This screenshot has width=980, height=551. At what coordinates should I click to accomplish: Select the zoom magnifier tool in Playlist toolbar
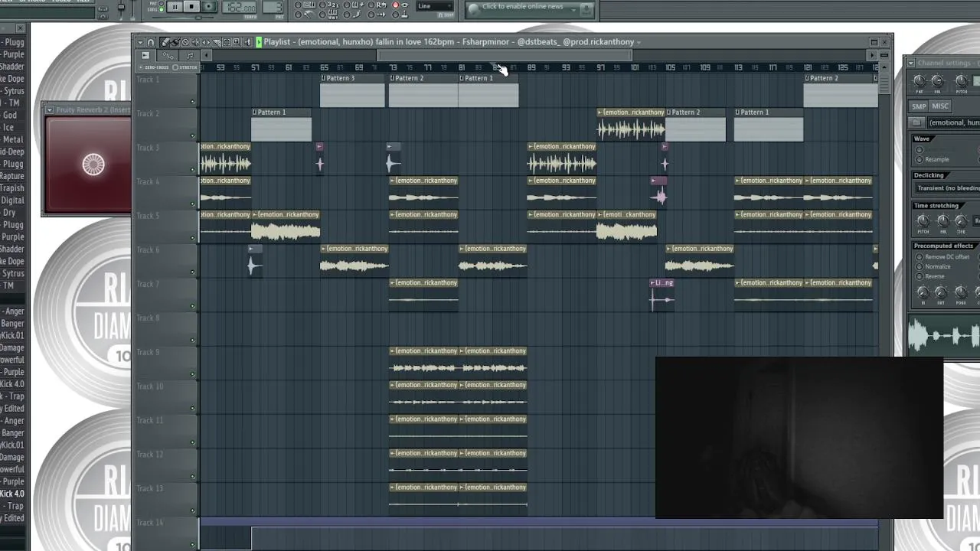coord(237,42)
